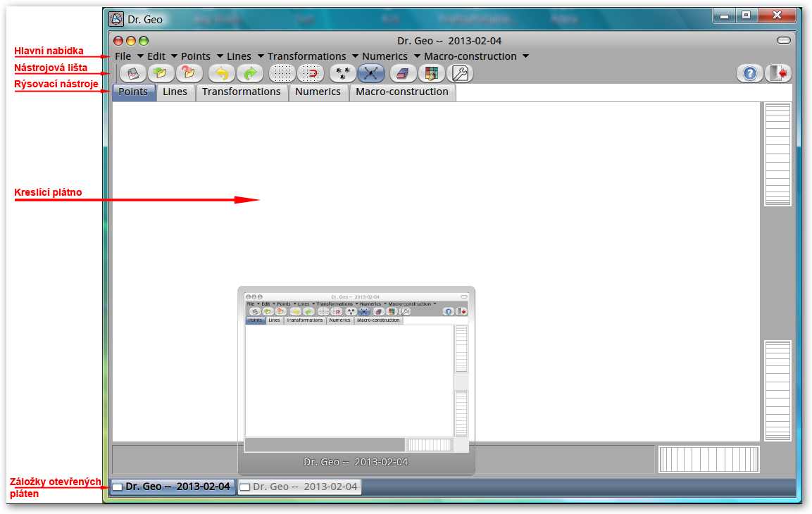Image resolution: width=812 pixels, height=514 pixels.
Task: Click the striped horizontal scroll wheel at bottom
Action: [x=709, y=459]
